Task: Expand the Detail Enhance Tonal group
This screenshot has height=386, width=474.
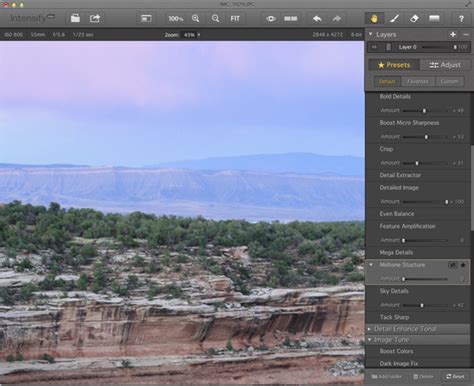Action: point(369,329)
